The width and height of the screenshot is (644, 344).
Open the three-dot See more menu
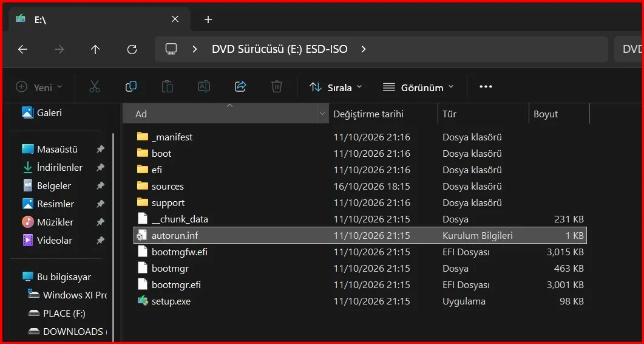point(486,86)
